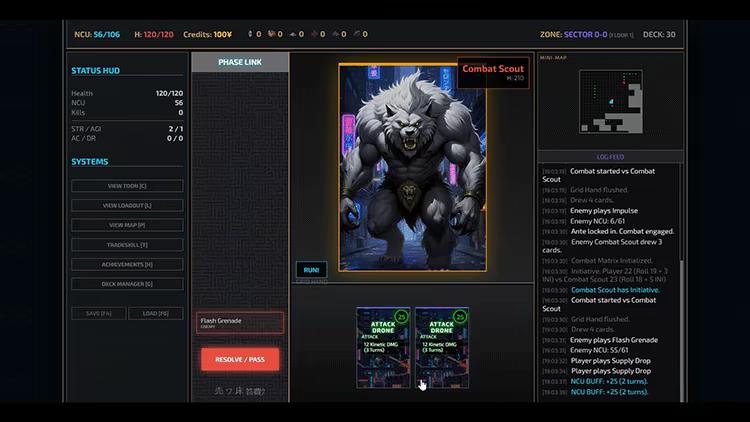Viewport: 750px width, 422px height.
Task: Click the Load [F6] button
Action: point(156,313)
